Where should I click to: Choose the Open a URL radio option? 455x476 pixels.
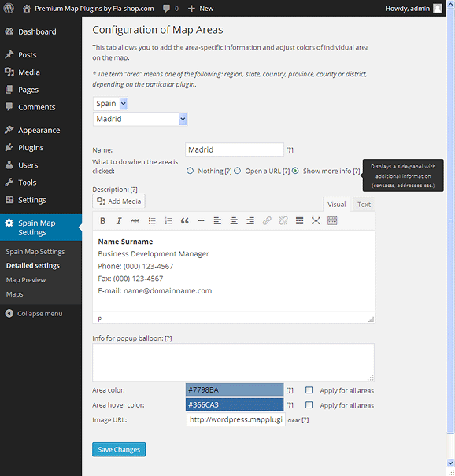(x=238, y=171)
